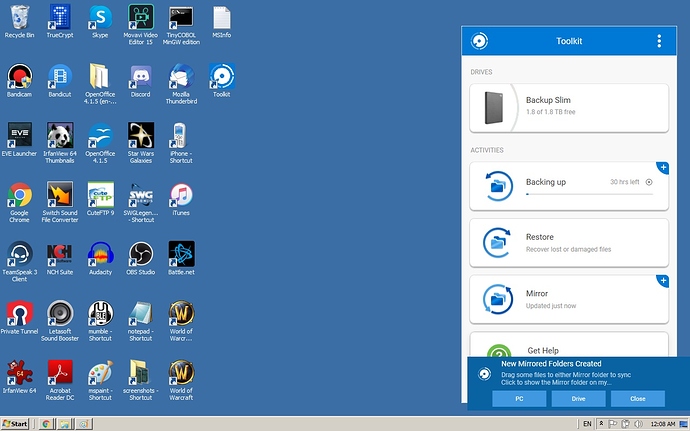690x431 pixels.
Task: Select the Backup Slim drive card
Action: tap(569, 108)
